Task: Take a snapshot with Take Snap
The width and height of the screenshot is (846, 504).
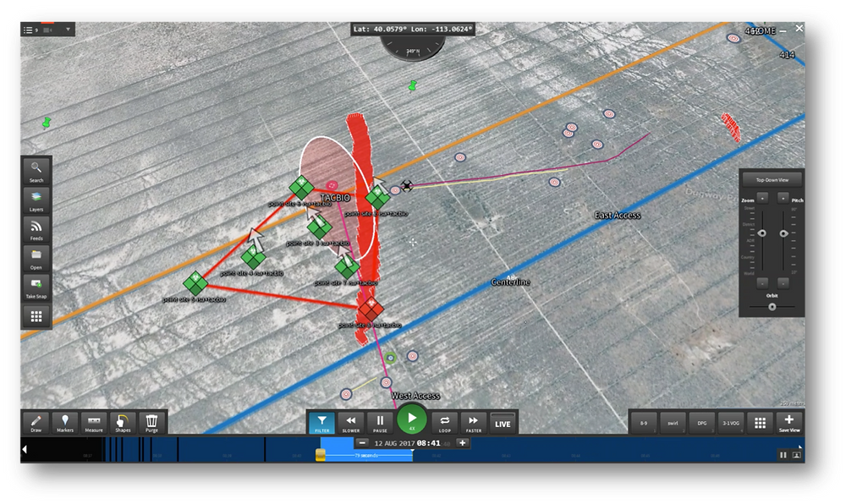Action: click(x=36, y=288)
